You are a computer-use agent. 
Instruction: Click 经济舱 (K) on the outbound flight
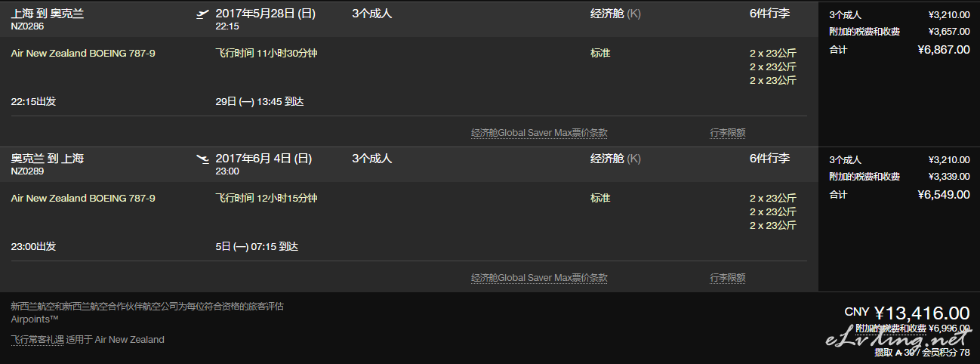click(615, 13)
